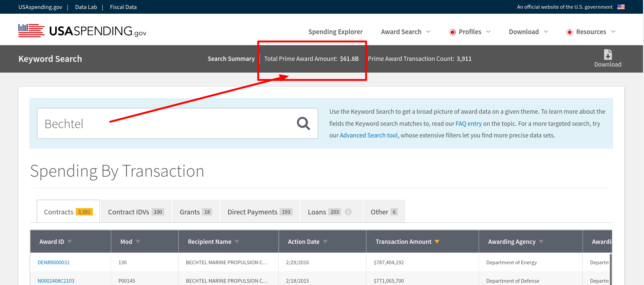Click the $771,065,700 transaction amount
644x285 pixels.
click(389, 281)
